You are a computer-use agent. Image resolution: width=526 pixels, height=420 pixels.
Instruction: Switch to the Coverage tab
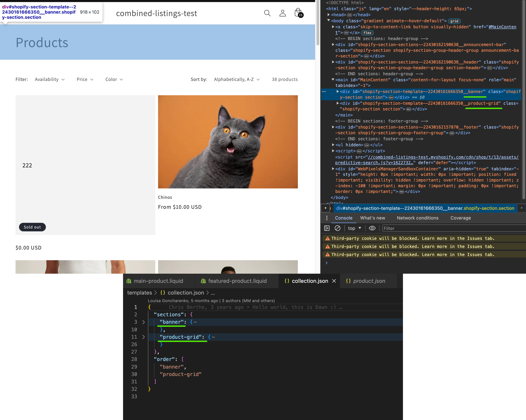click(461, 218)
